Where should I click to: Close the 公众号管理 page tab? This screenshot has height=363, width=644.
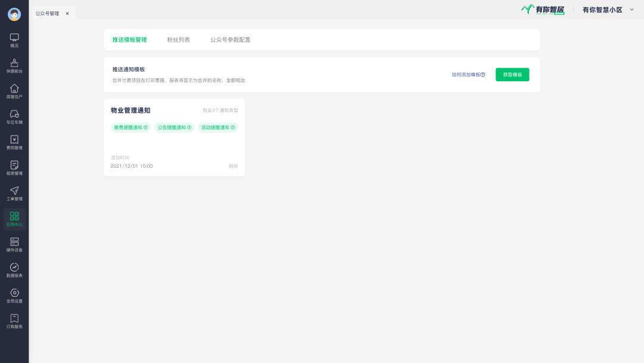[x=67, y=13]
